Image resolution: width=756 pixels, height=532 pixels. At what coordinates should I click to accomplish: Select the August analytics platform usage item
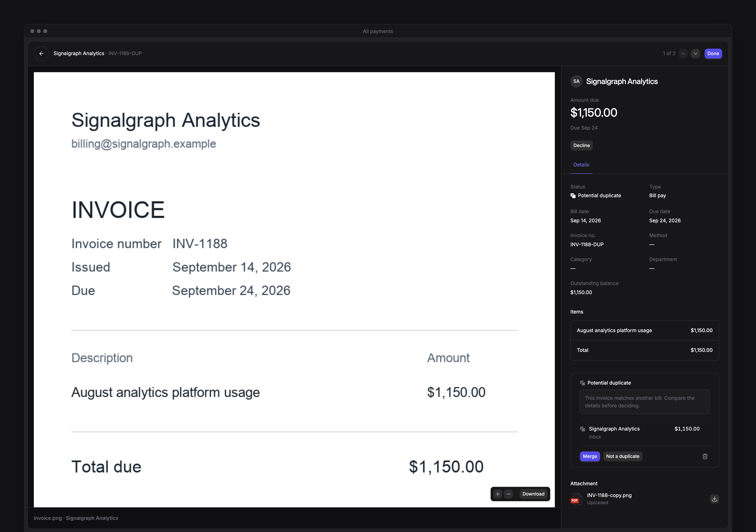pyautogui.click(x=644, y=330)
